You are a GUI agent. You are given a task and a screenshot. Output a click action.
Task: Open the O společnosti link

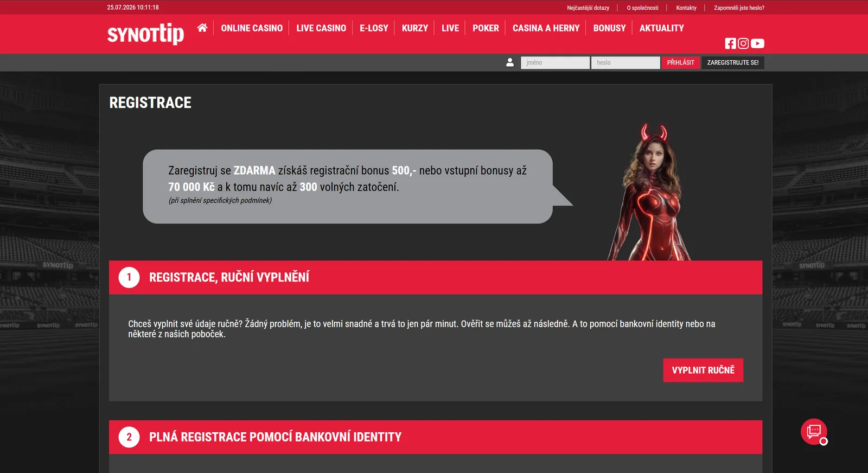point(642,8)
